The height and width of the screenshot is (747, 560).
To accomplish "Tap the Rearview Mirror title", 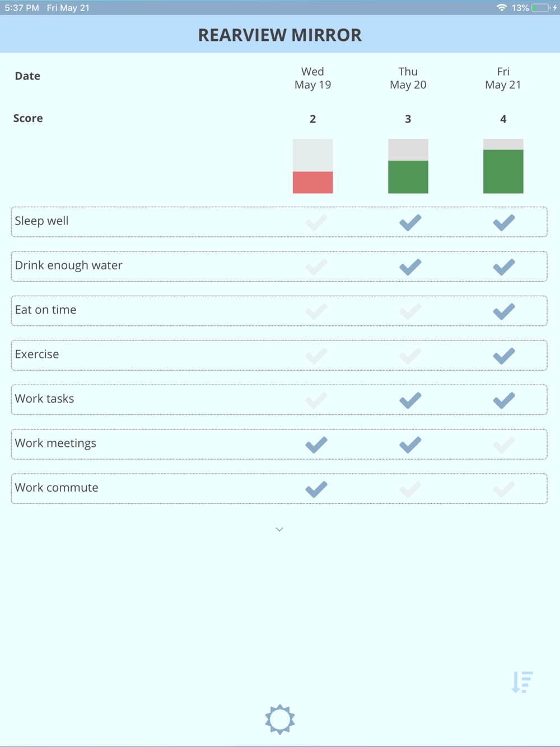I will pyautogui.click(x=280, y=35).
